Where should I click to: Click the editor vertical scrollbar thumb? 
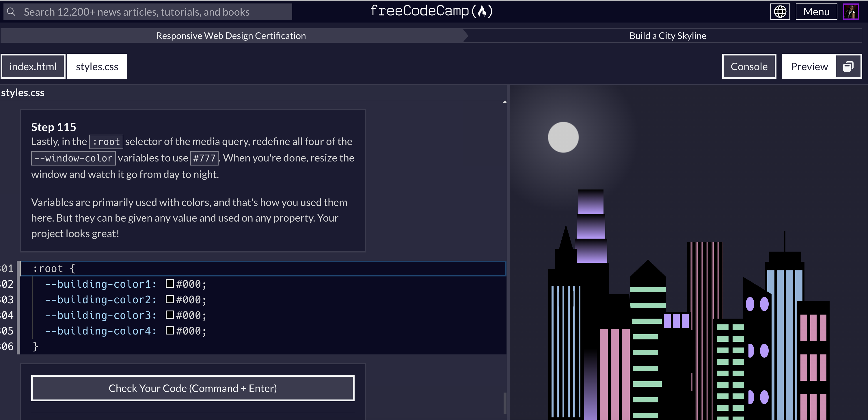point(504,403)
